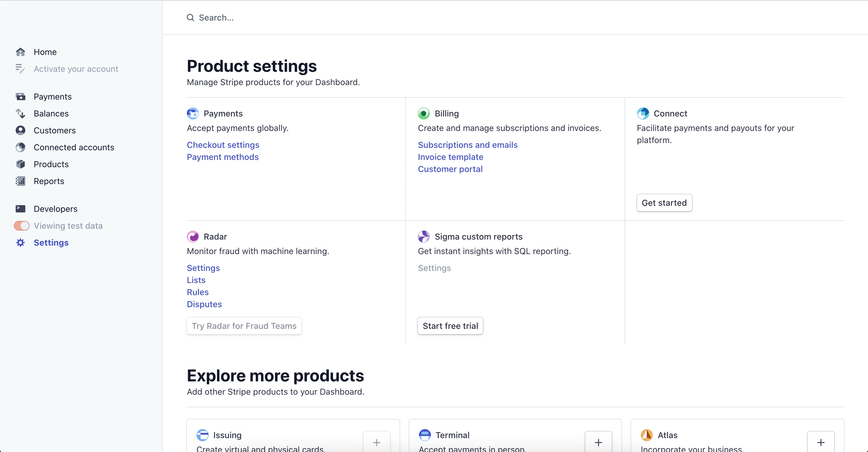The width and height of the screenshot is (868, 452).
Task: Add the Atlas product with plus button
Action: point(820,442)
